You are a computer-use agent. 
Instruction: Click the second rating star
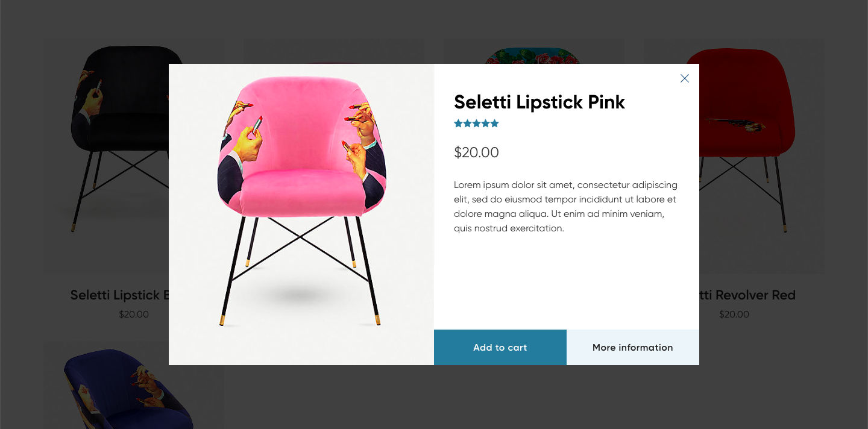click(x=467, y=124)
